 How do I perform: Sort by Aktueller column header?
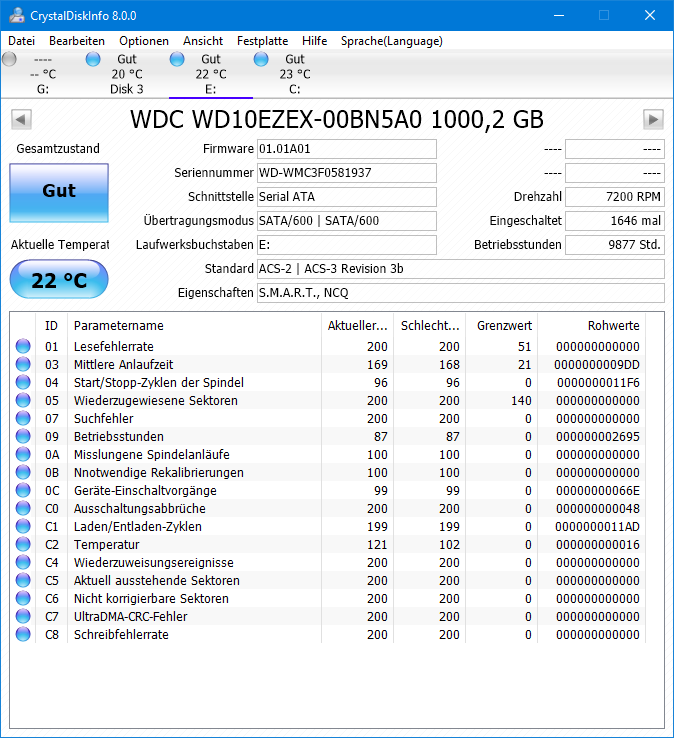pyautogui.click(x=358, y=326)
